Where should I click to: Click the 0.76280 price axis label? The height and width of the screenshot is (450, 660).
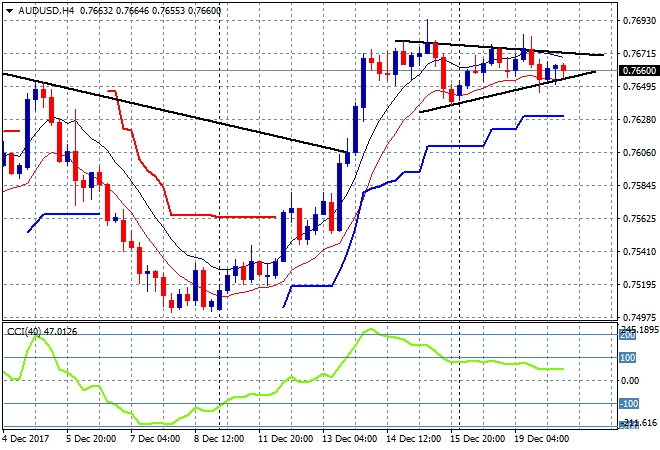(x=639, y=120)
